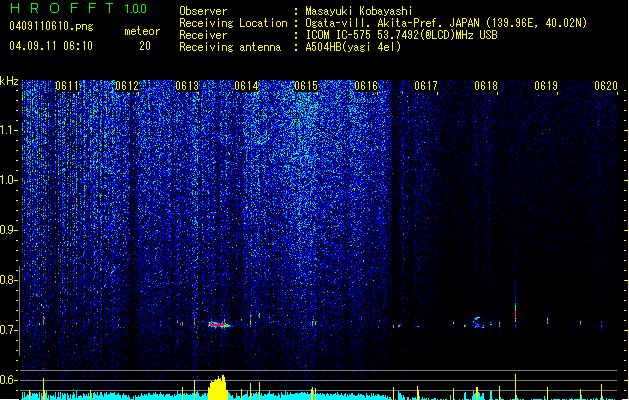Image resolution: width=629 pixels, height=400 pixels.
Task: Click the 0615 time marker
Action: coord(306,86)
